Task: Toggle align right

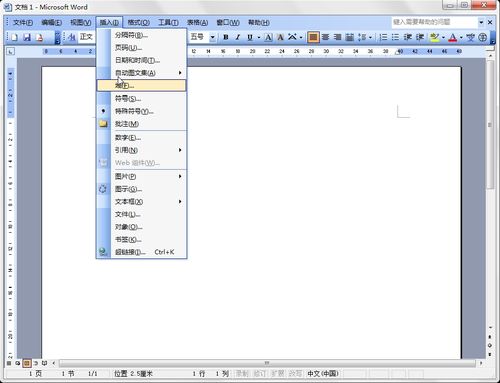Action: 337,37
